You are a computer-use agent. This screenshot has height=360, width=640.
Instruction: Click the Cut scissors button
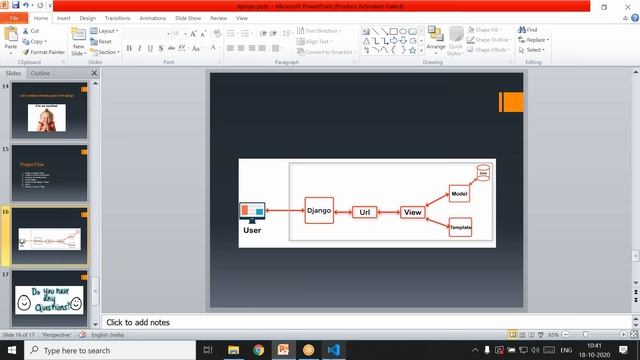click(31, 31)
